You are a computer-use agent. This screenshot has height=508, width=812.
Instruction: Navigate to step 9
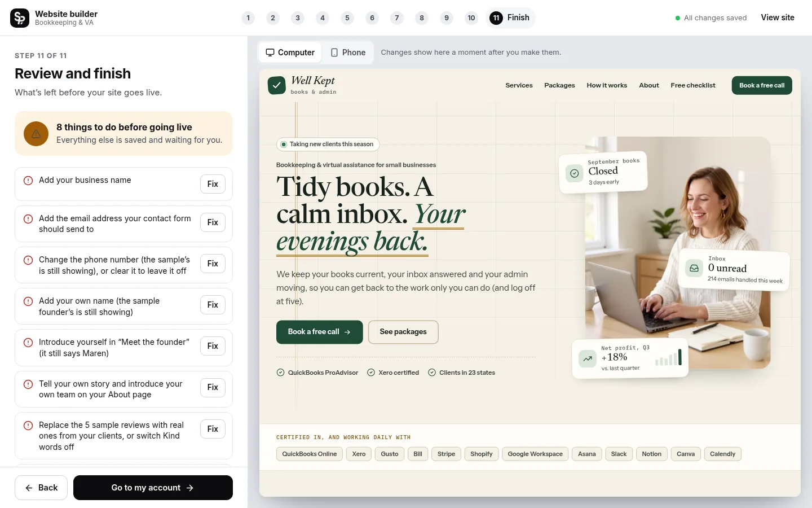447,18
